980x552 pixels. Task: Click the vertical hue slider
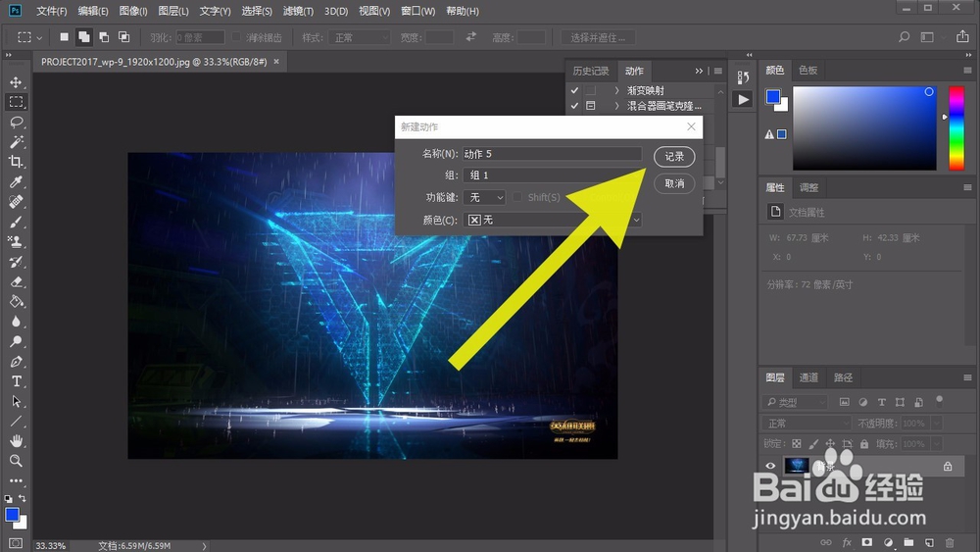tap(956, 128)
